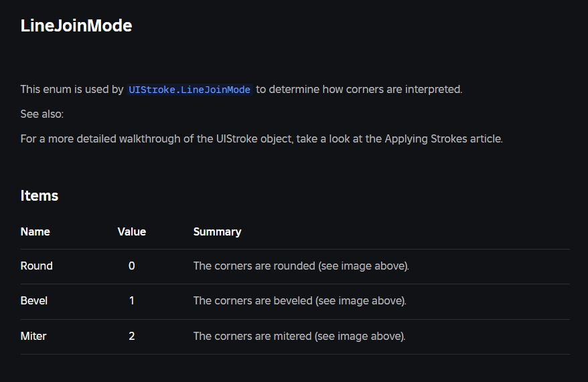Viewport: 588px width, 382px height.
Task: Click 'The corners are rounded' summary text
Action: click(x=254, y=266)
